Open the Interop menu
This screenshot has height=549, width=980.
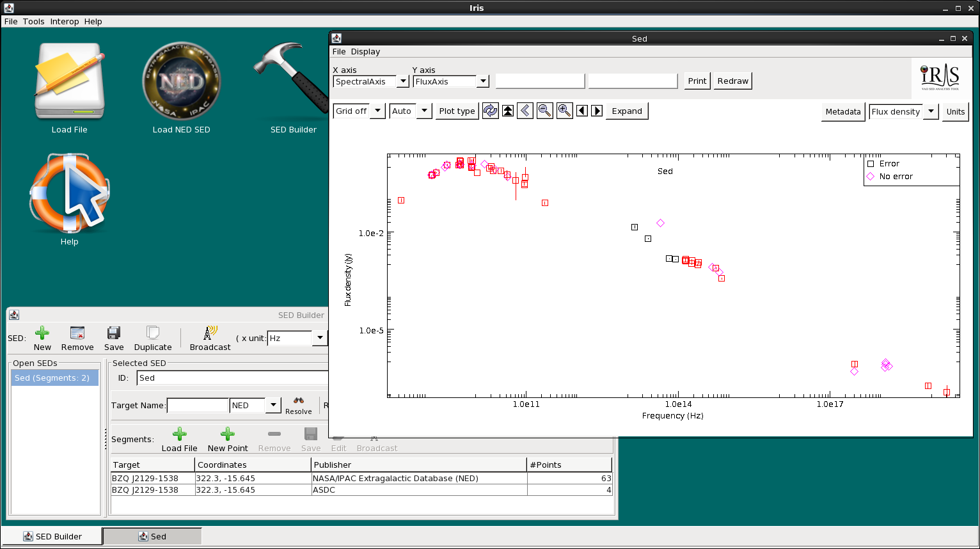65,21
